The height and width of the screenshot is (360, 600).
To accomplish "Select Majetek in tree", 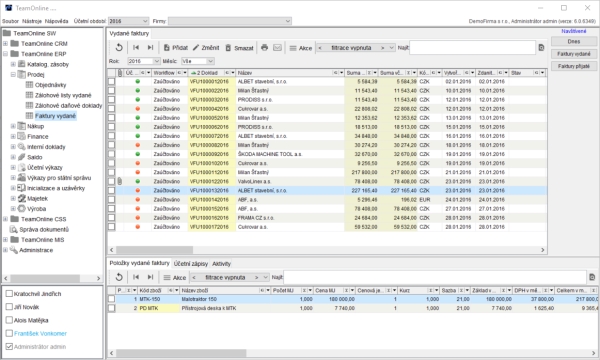I will (x=38, y=199).
